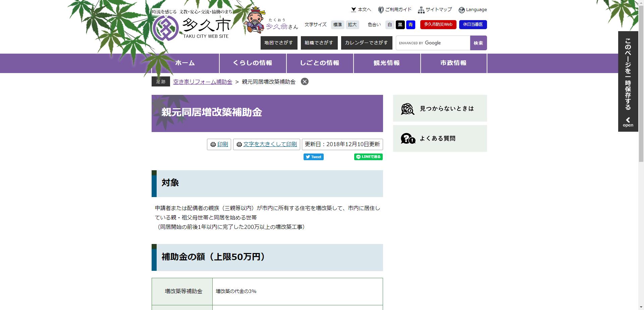
Task: Switch page color scheme to 黒
Action: point(400,24)
